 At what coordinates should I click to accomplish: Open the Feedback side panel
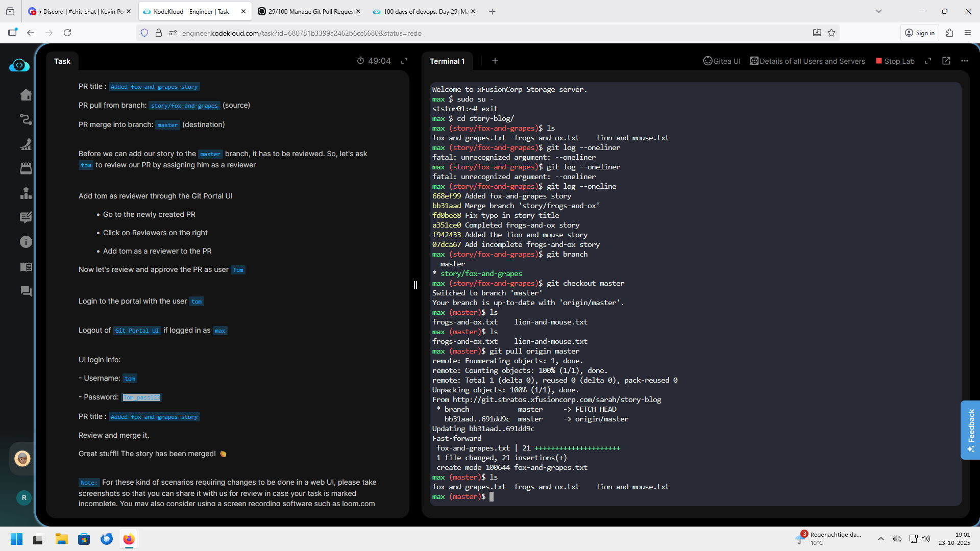click(x=970, y=430)
